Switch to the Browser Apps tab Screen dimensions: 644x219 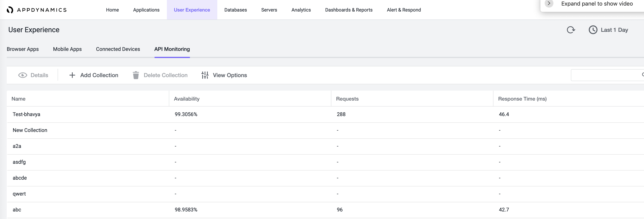point(23,49)
